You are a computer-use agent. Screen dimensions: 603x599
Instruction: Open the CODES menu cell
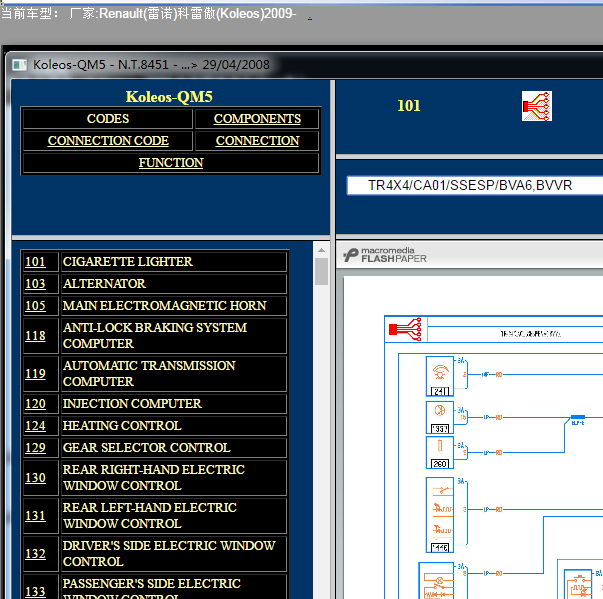pyautogui.click(x=108, y=119)
